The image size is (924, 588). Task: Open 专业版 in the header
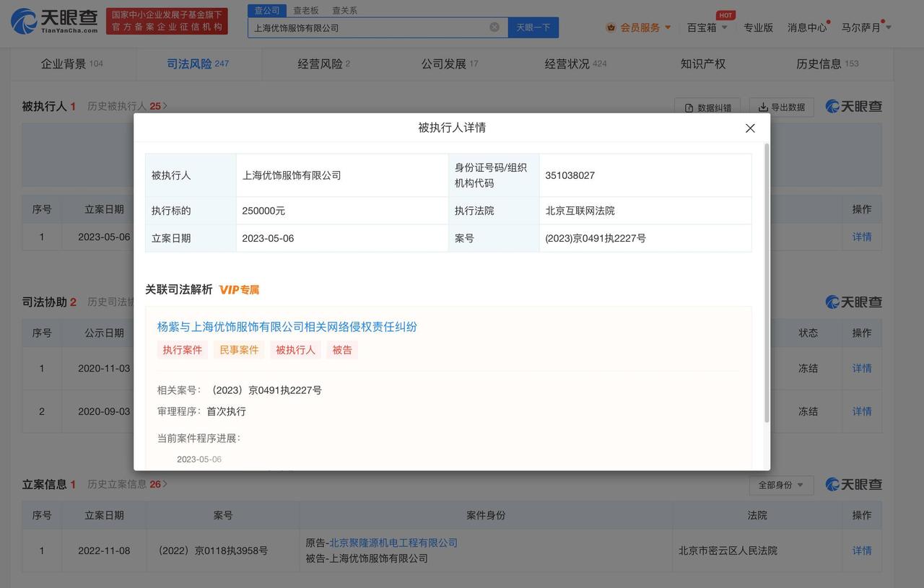pos(758,27)
